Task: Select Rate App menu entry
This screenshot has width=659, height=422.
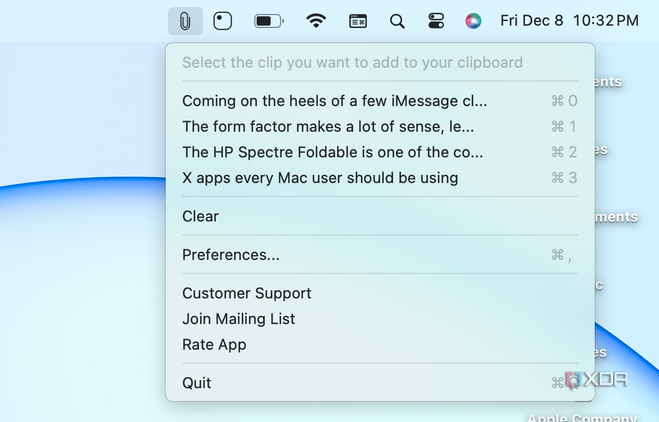Action: pyautogui.click(x=380, y=344)
